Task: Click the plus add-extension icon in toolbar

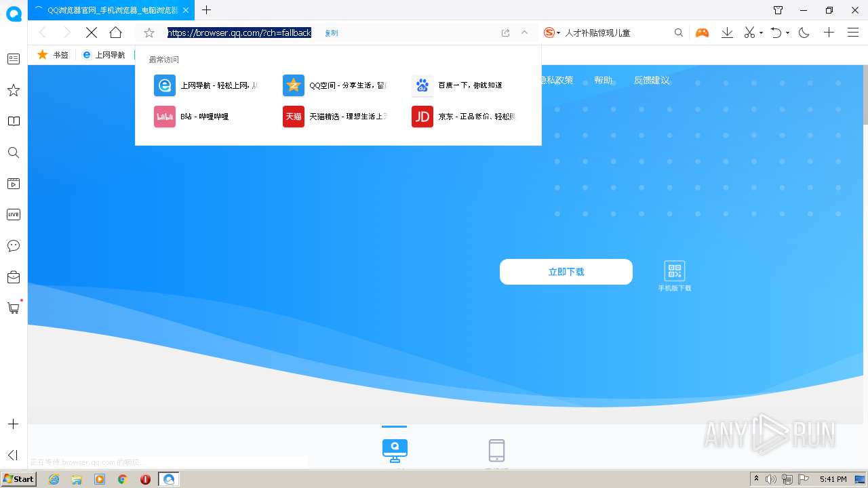Action: (829, 33)
